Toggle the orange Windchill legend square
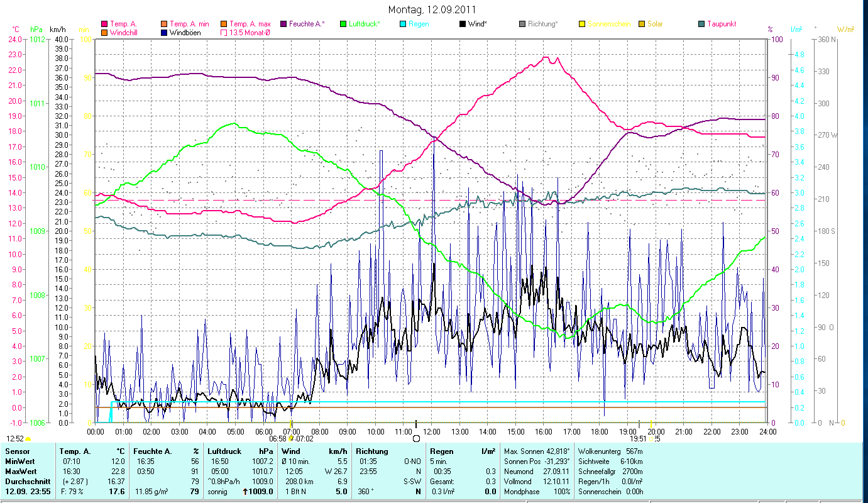 (104, 33)
